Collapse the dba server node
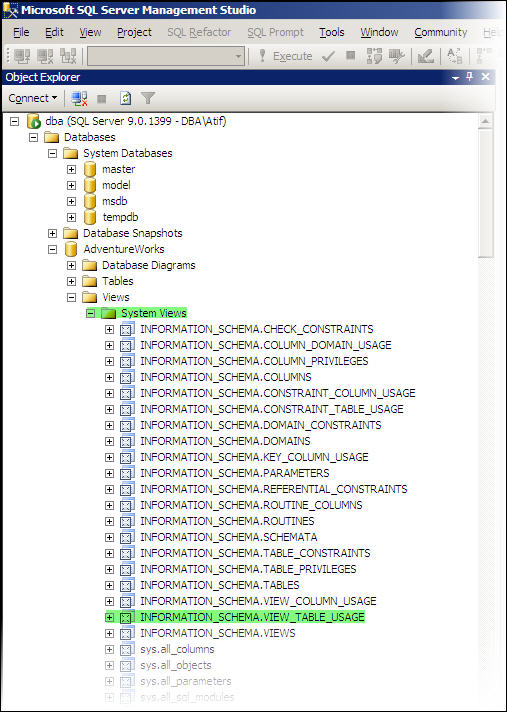 [x=15, y=121]
